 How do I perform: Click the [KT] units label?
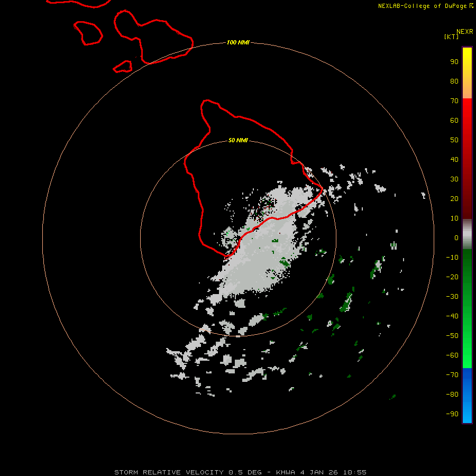click(x=452, y=36)
